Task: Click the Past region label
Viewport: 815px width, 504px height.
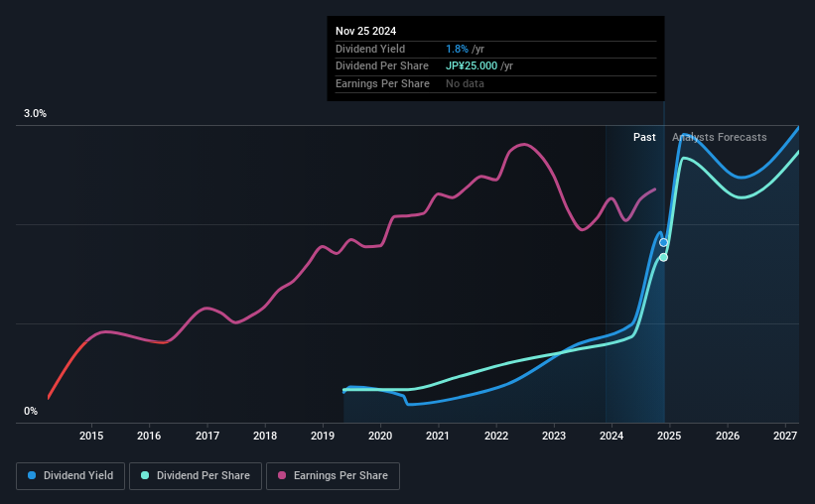Action: pyautogui.click(x=644, y=138)
